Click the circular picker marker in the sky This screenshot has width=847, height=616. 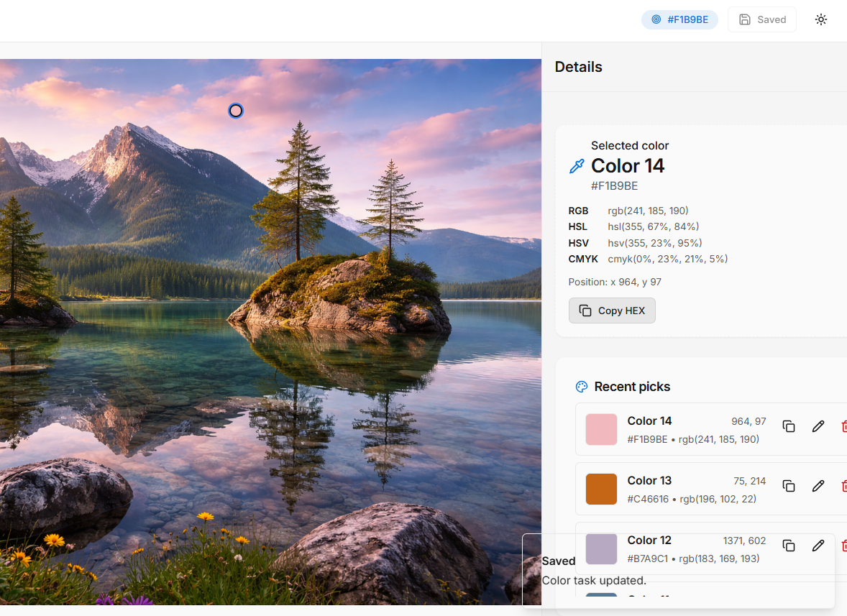click(x=236, y=111)
